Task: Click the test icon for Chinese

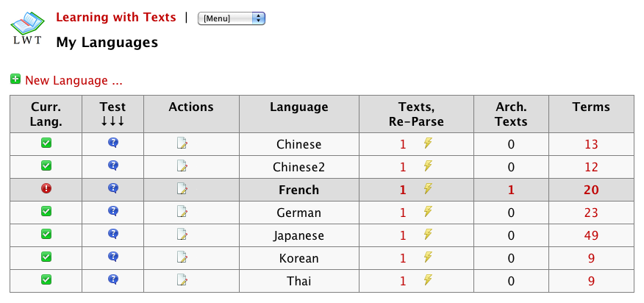Action: [112, 144]
